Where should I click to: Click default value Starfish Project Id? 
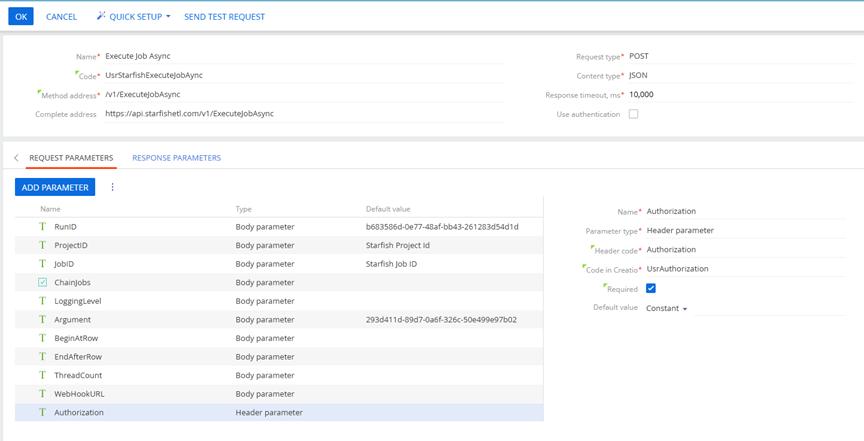pyautogui.click(x=397, y=245)
